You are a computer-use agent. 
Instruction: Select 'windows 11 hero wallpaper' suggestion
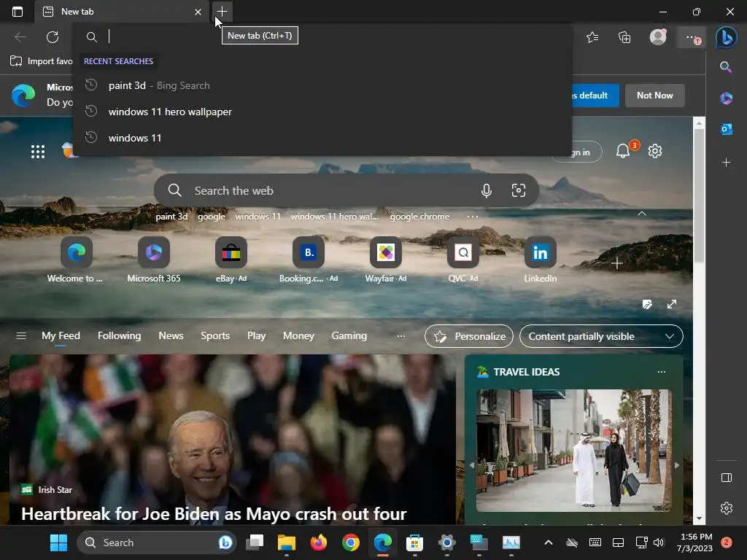coord(322,112)
